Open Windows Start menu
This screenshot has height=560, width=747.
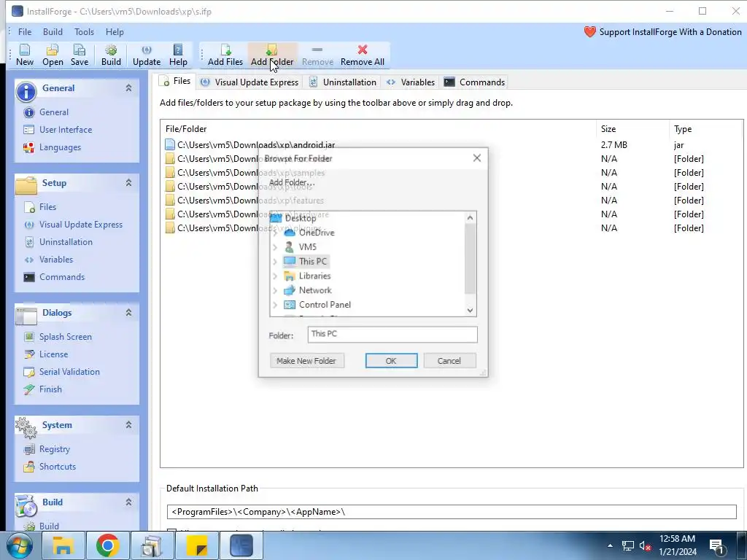20,545
